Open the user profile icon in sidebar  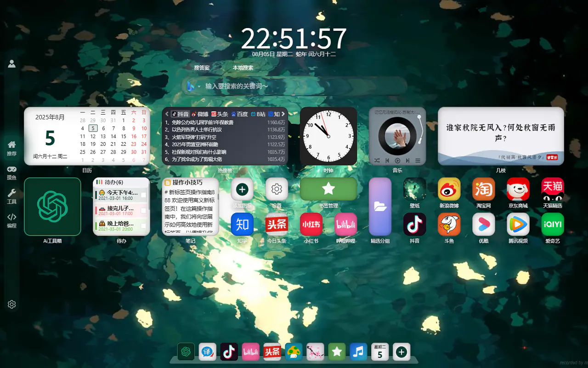12,64
